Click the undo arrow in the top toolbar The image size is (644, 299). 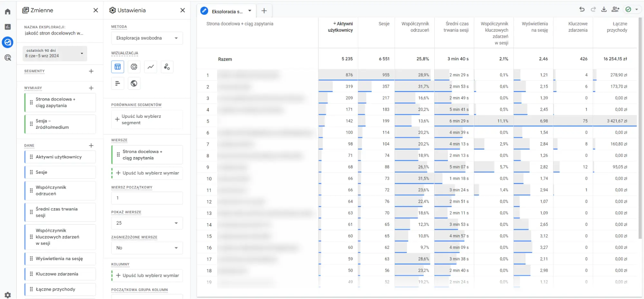(582, 9)
